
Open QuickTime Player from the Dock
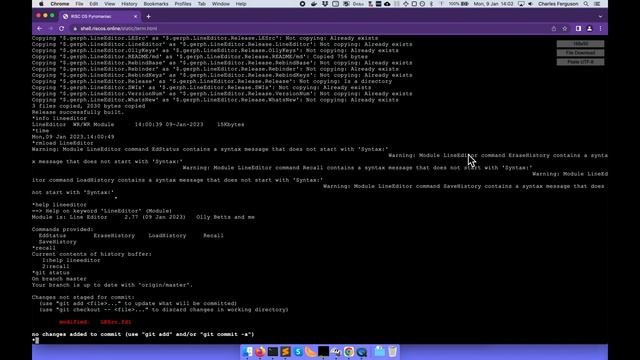(362, 351)
